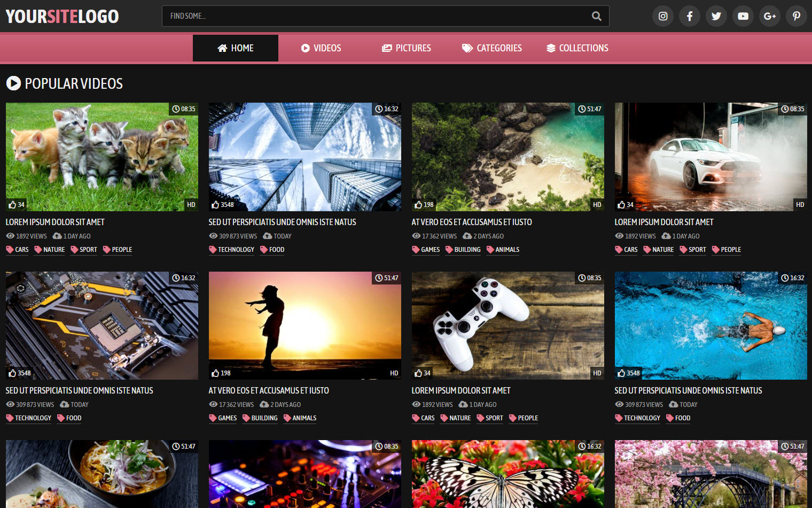The image size is (812, 508).
Task: Switch to the Pictures section
Action: tap(406, 48)
